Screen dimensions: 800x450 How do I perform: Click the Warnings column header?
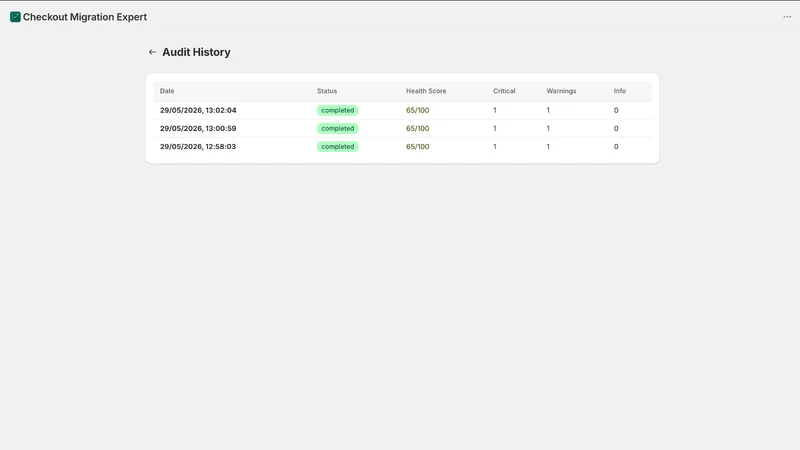(561, 91)
